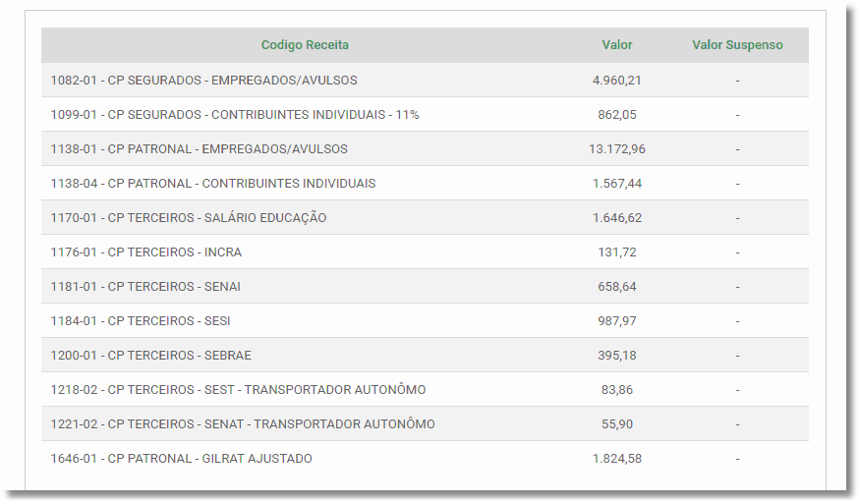Click the Valor Suspenso column header
The image size is (860, 504).
(x=737, y=45)
